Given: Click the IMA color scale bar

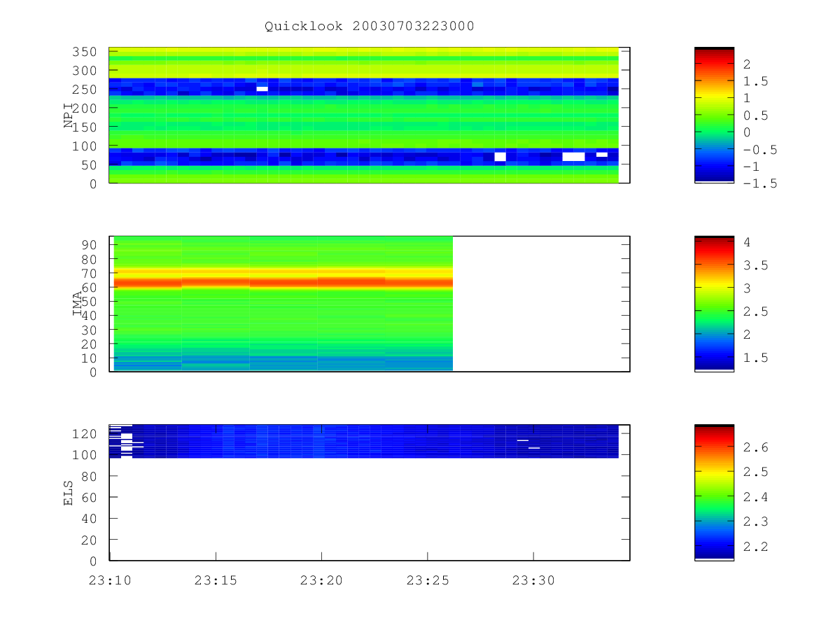Looking at the screenshot, I should [714, 304].
